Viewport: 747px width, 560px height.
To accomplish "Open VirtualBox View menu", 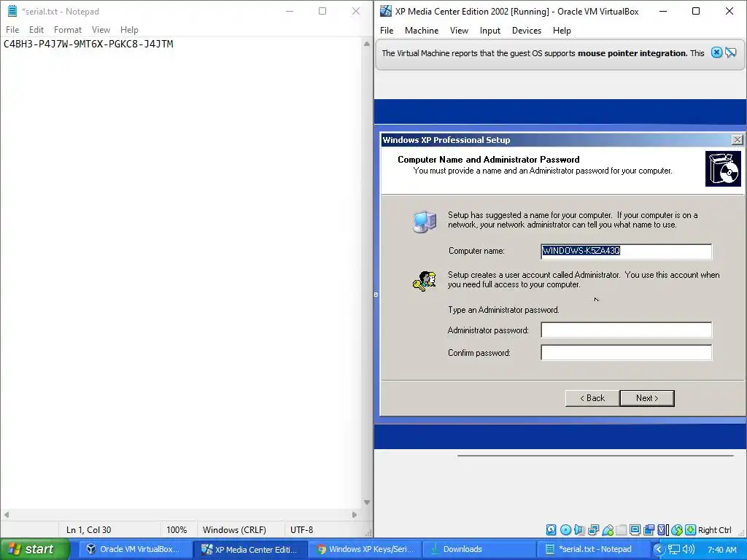I will [460, 31].
